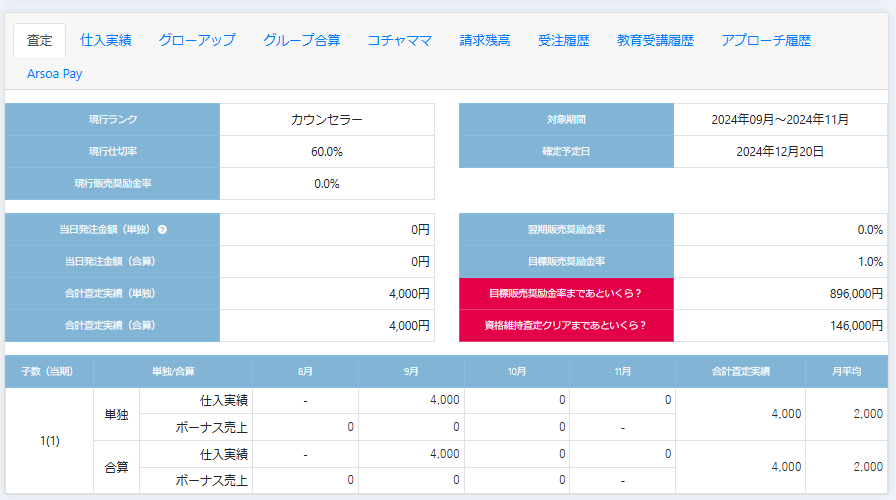Click the 対象期間 value 2024年09月～2024年11月
Image resolution: width=896 pixels, height=500 pixels.
click(780, 119)
